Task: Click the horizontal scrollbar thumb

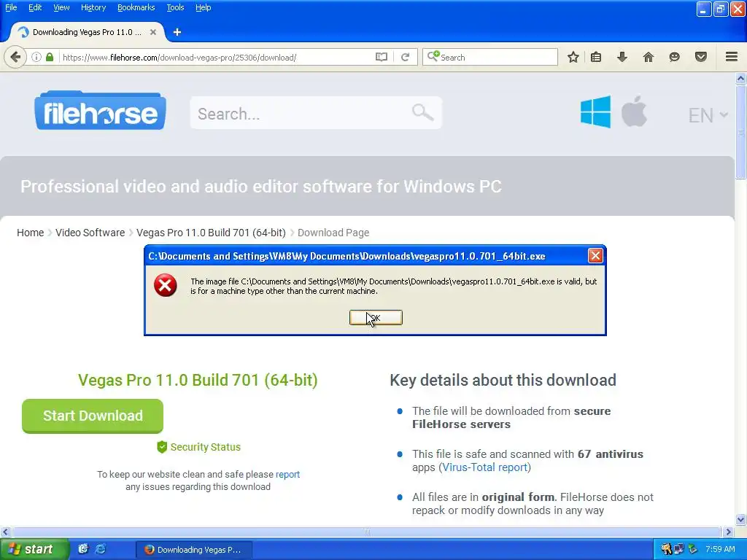Action: pyautogui.click(x=366, y=532)
